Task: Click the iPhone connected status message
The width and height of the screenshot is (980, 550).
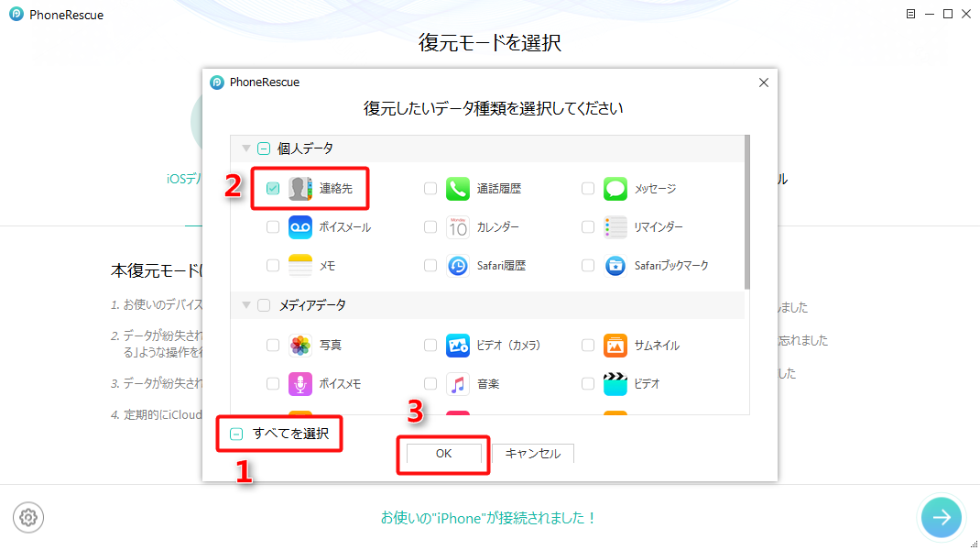Action: (x=489, y=518)
